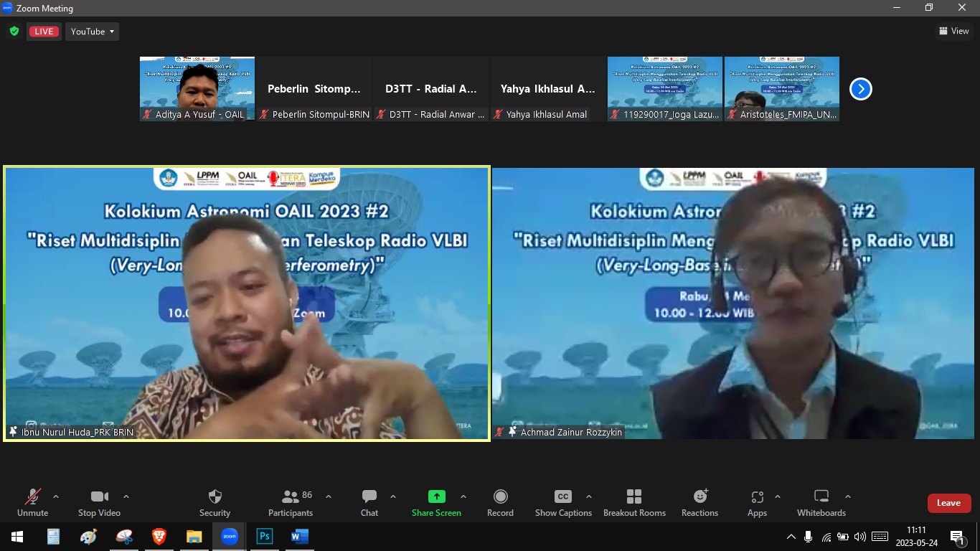Viewport: 980px width, 551px height.
Task: Open audio options arrow beside Unmute
Action: point(56,496)
